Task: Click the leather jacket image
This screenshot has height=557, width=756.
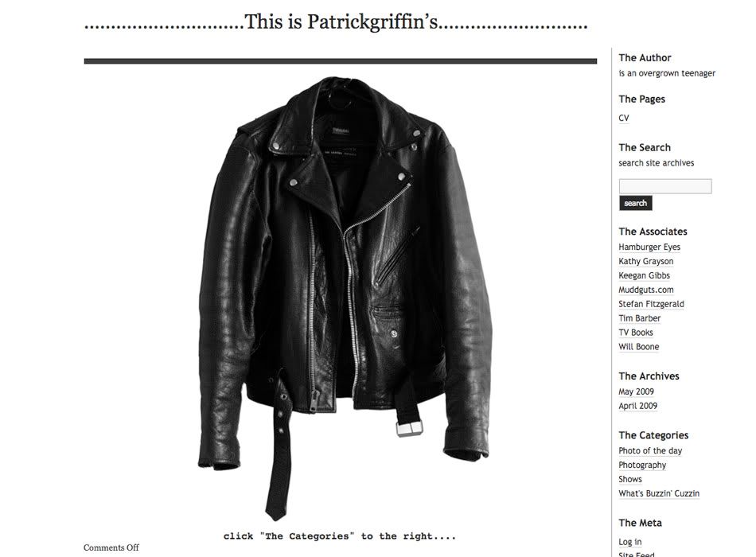Action: click(x=345, y=298)
